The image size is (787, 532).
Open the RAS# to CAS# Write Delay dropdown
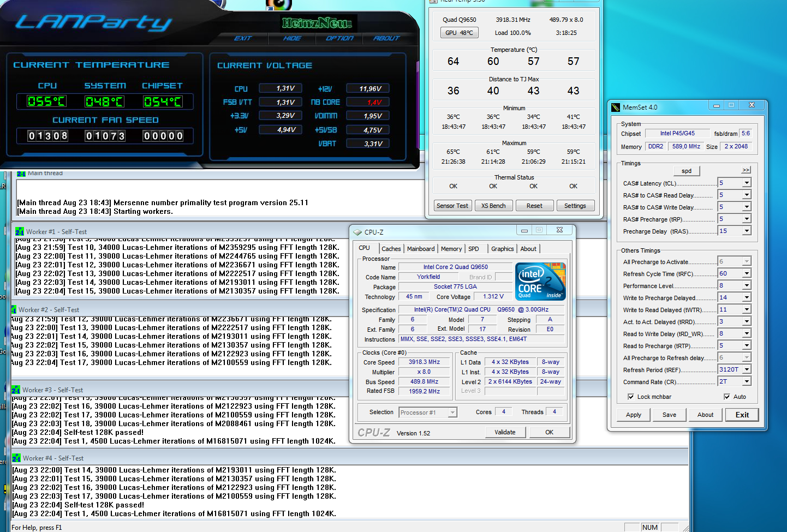pyautogui.click(x=747, y=207)
